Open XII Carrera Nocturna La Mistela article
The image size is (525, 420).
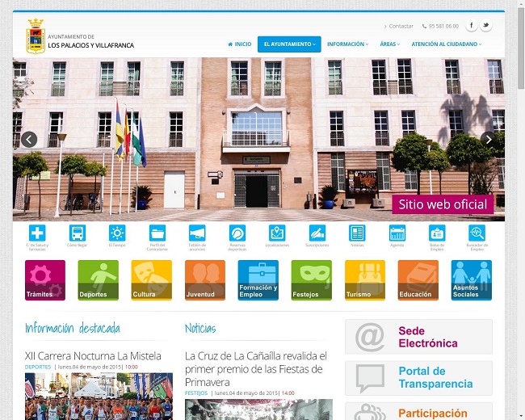point(93,355)
